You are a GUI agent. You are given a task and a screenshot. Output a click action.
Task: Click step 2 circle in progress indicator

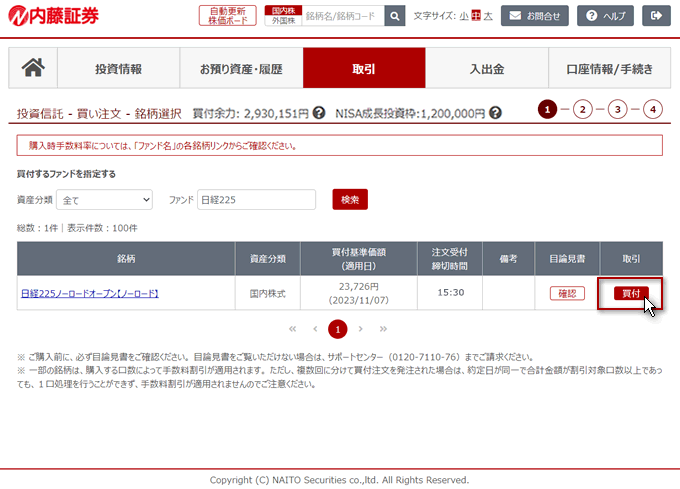pyautogui.click(x=582, y=109)
